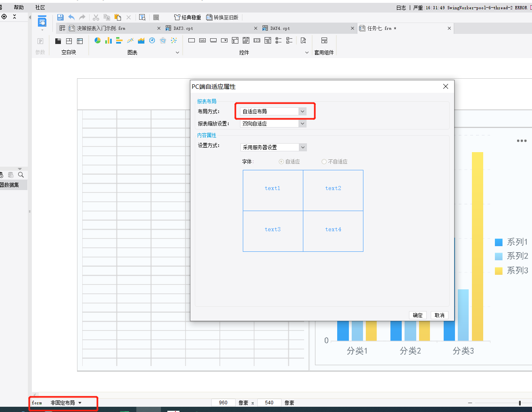Click the height field showing 540
This screenshot has width=532, height=412.
pyautogui.click(x=269, y=403)
